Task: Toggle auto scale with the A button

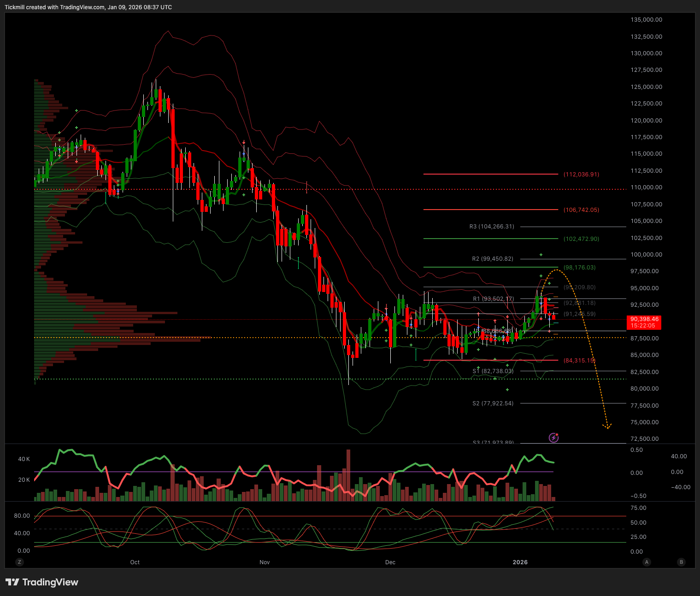Action: (647, 562)
